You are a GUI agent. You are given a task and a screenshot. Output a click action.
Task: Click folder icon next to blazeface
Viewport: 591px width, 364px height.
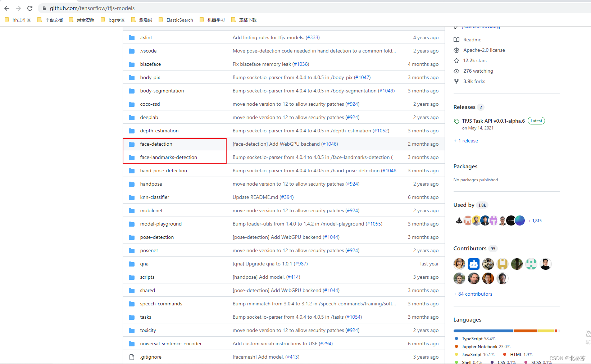[x=132, y=64]
